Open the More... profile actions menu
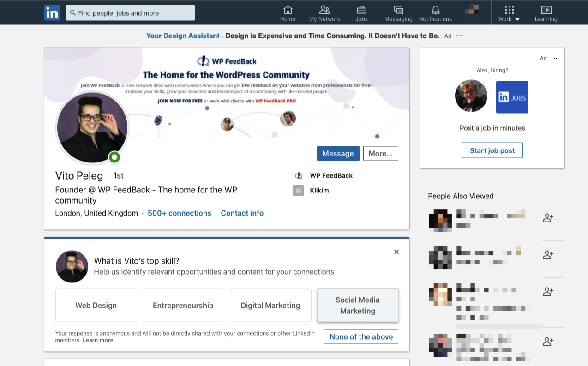 tap(380, 154)
